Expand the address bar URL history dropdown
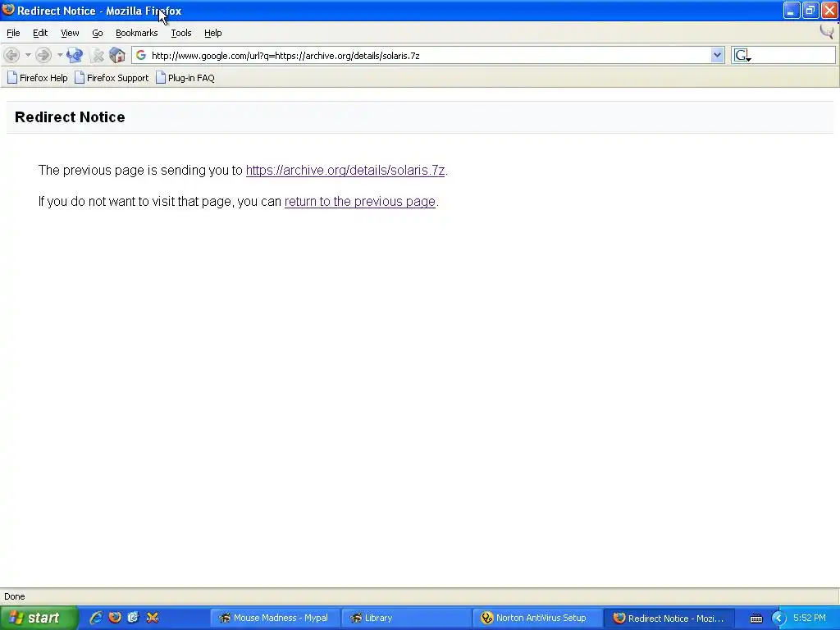The height and width of the screenshot is (630, 840). tap(717, 55)
